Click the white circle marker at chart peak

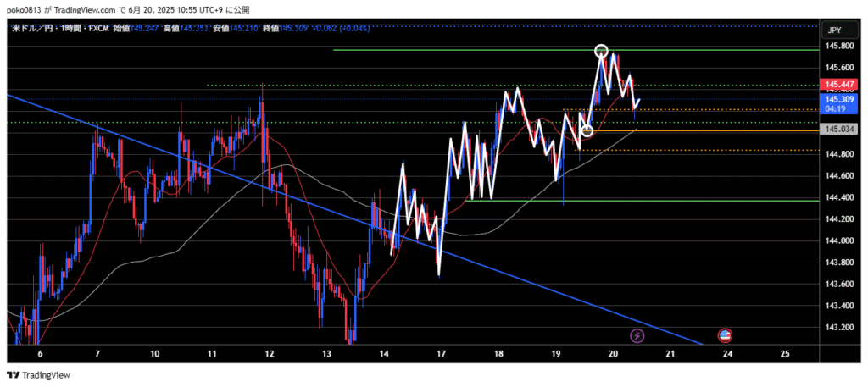pyautogui.click(x=601, y=51)
